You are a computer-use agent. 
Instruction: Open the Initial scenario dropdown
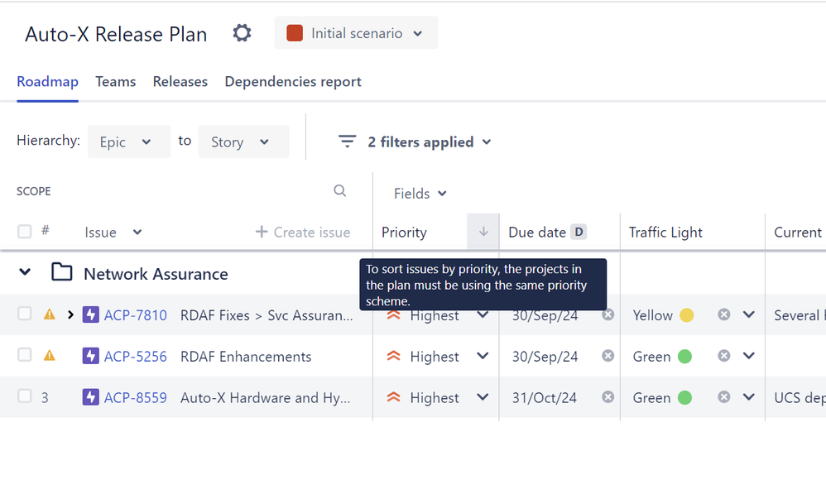point(356,33)
